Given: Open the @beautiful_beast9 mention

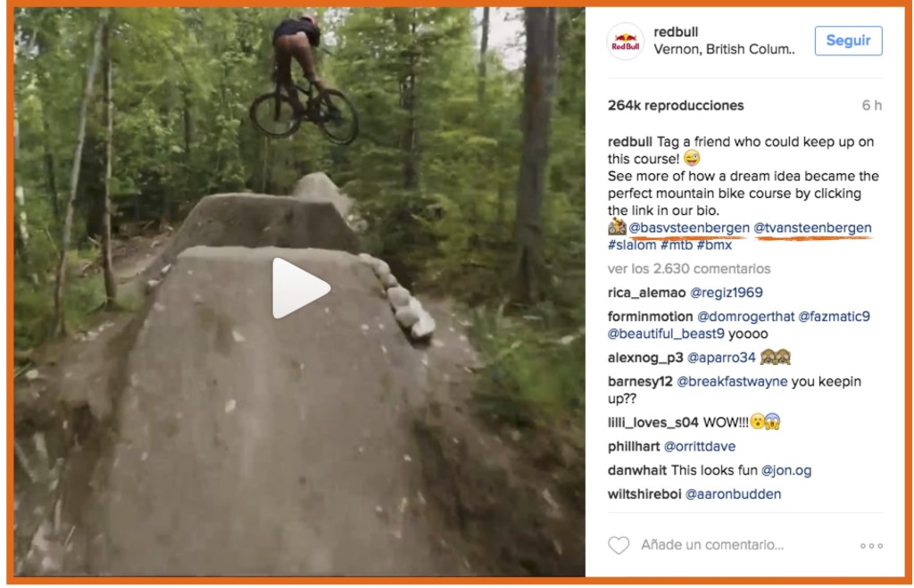Looking at the screenshot, I should [x=666, y=334].
